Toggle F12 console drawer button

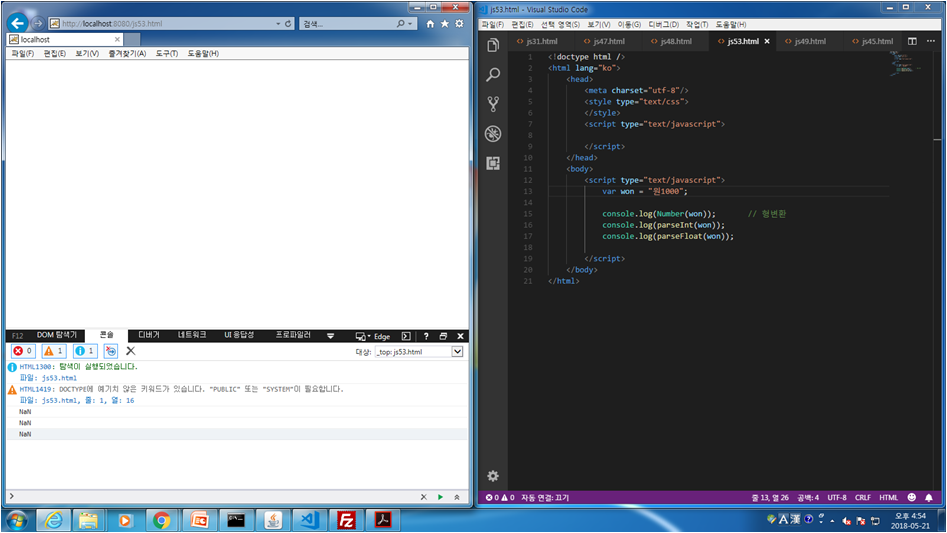point(406,336)
